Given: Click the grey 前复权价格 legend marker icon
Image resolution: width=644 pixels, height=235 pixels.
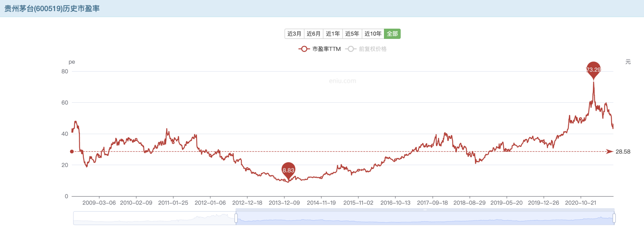Looking at the screenshot, I should pos(351,49).
